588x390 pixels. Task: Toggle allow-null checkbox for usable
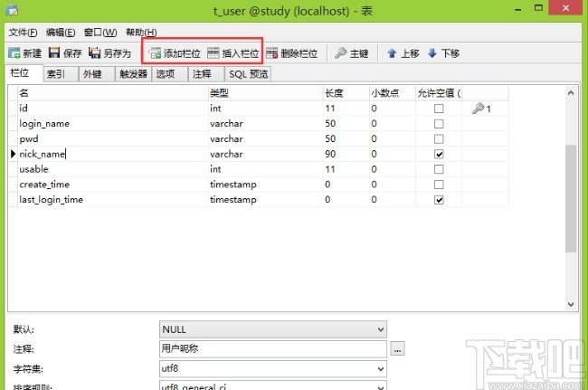439,169
